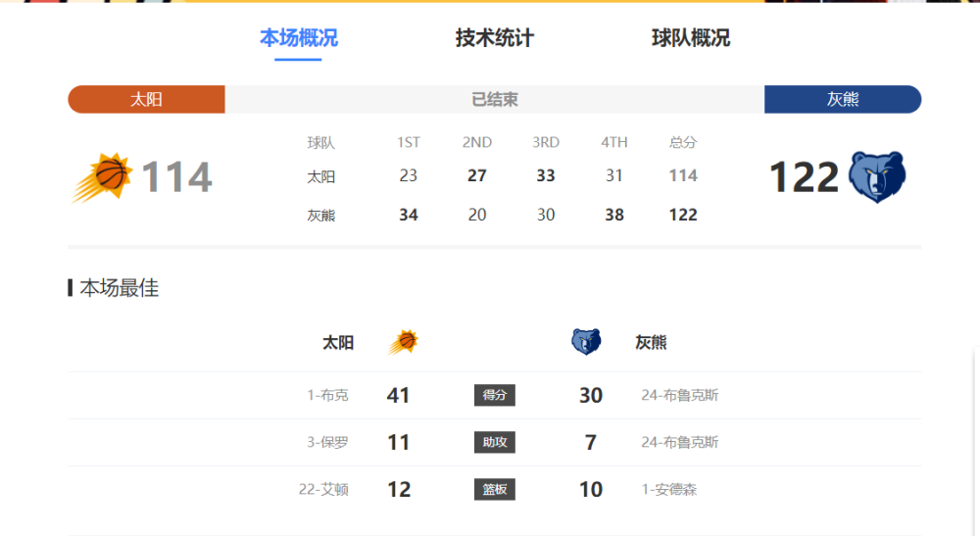Viewport: 980px width, 536px height.
Task: Click the 总分 column header
Action: pyautogui.click(x=682, y=142)
